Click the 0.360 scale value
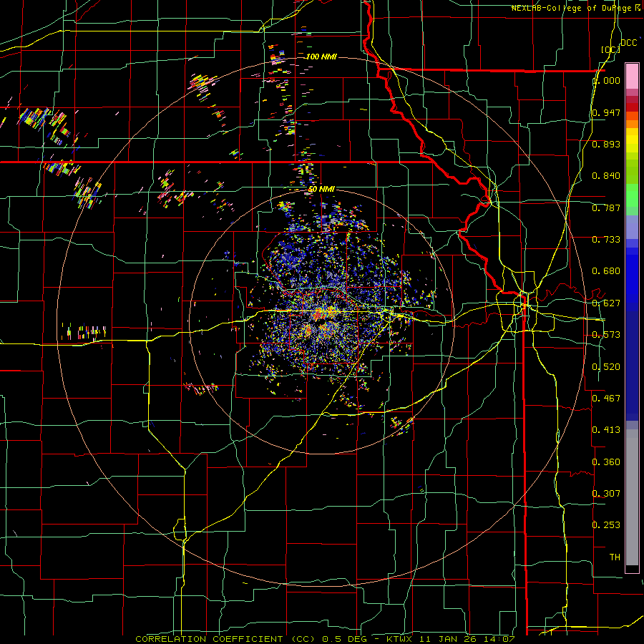 tap(606, 462)
